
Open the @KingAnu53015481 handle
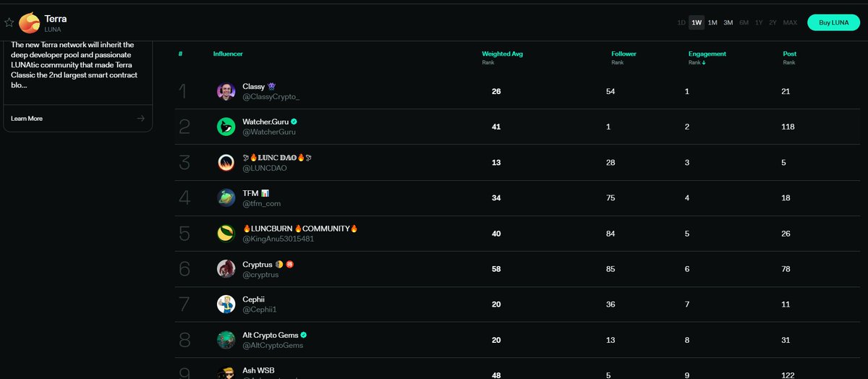click(278, 239)
